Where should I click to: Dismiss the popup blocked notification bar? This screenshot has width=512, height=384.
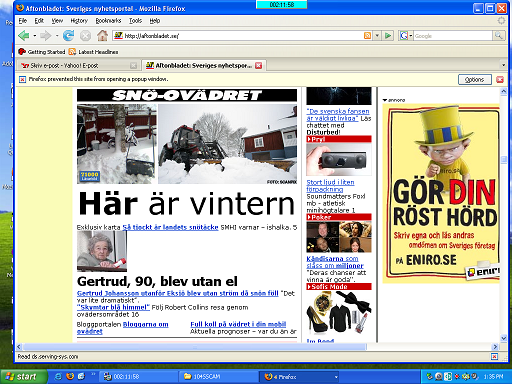pyautogui.click(x=500, y=79)
